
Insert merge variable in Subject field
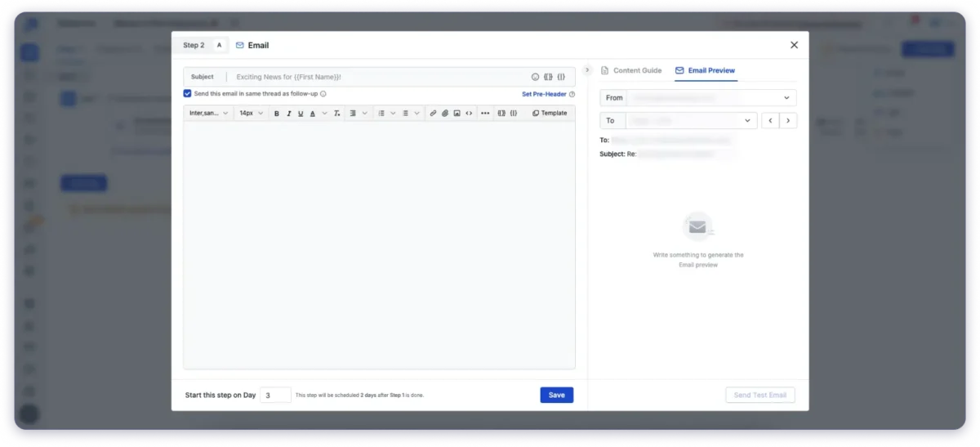coord(548,77)
